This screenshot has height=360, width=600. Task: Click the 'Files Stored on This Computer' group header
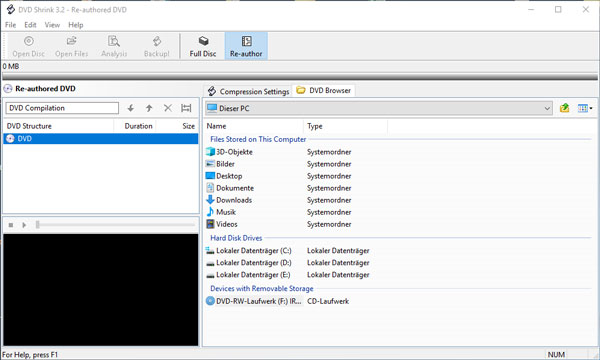(x=258, y=139)
